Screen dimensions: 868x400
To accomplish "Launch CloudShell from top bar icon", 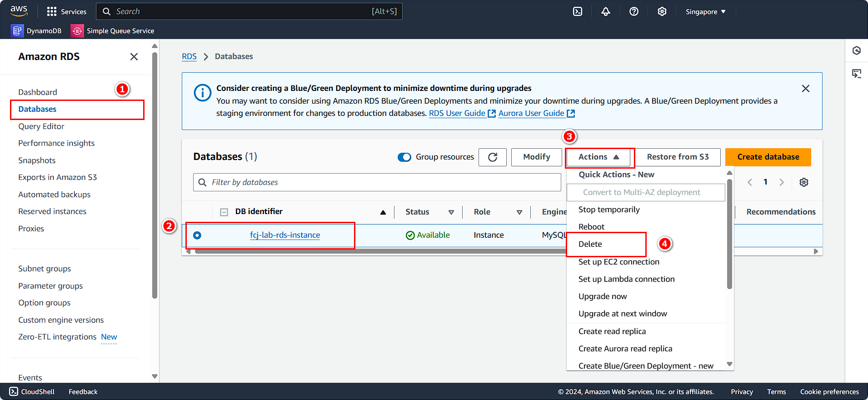I will point(578,11).
